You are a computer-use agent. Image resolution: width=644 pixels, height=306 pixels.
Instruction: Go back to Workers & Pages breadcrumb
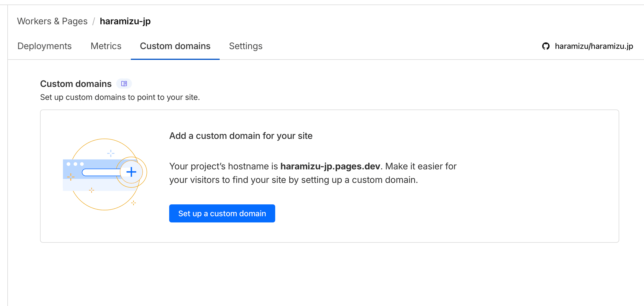[52, 21]
